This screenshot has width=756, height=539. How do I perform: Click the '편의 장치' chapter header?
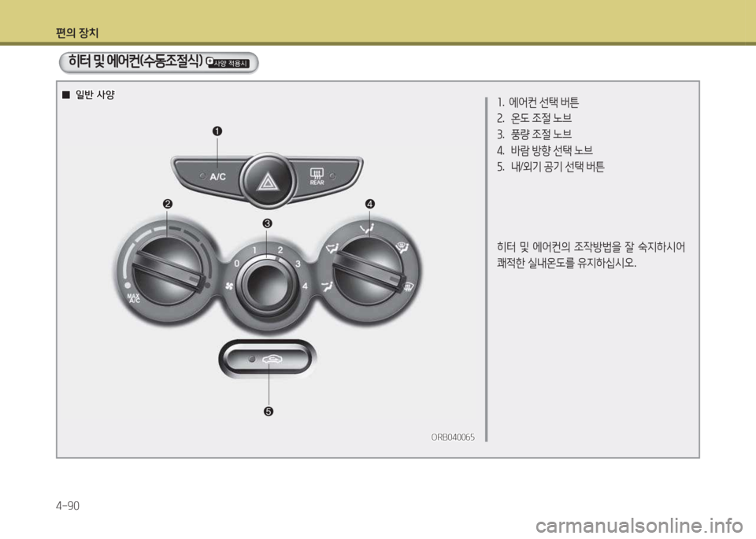pos(77,33)
